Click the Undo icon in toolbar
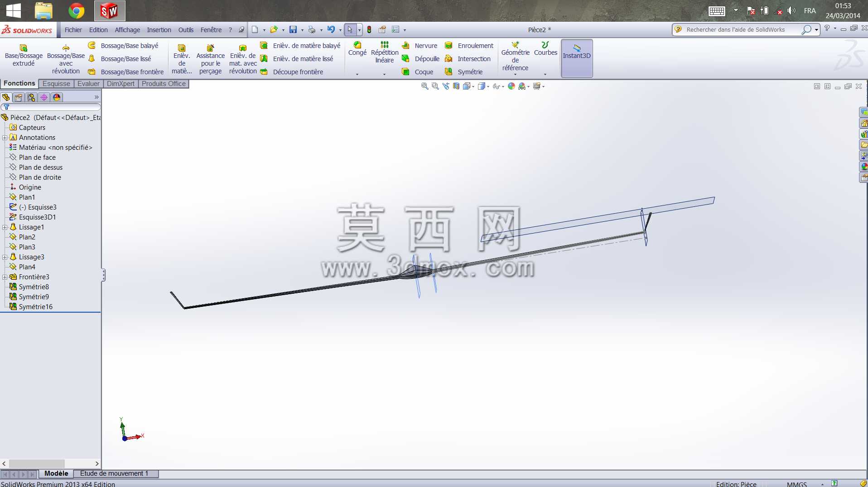This screenshot has height=487, width=868. (x=331, y=30)
